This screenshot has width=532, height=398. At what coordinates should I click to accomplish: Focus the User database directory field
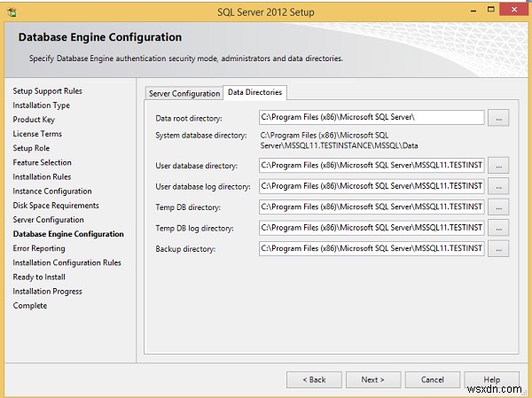pyautogui.click(x=372, y=165)
